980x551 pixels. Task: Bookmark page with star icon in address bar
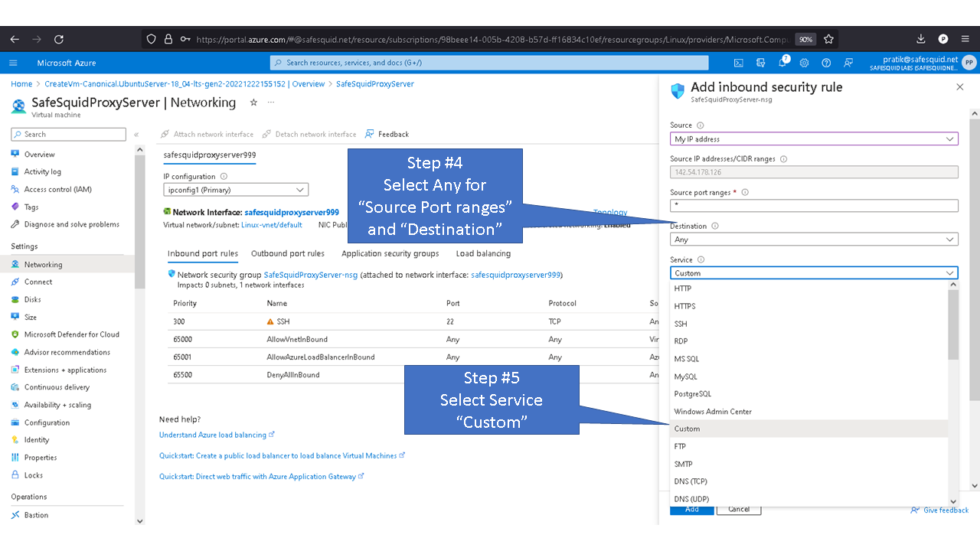click(828, 39)
